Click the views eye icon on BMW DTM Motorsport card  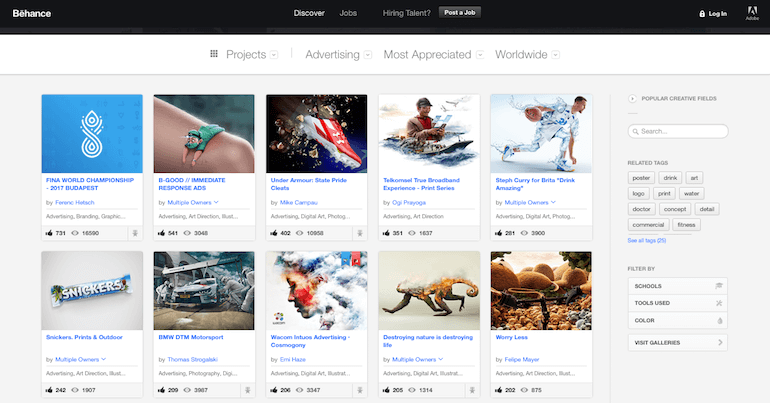[x=187, y=390]
